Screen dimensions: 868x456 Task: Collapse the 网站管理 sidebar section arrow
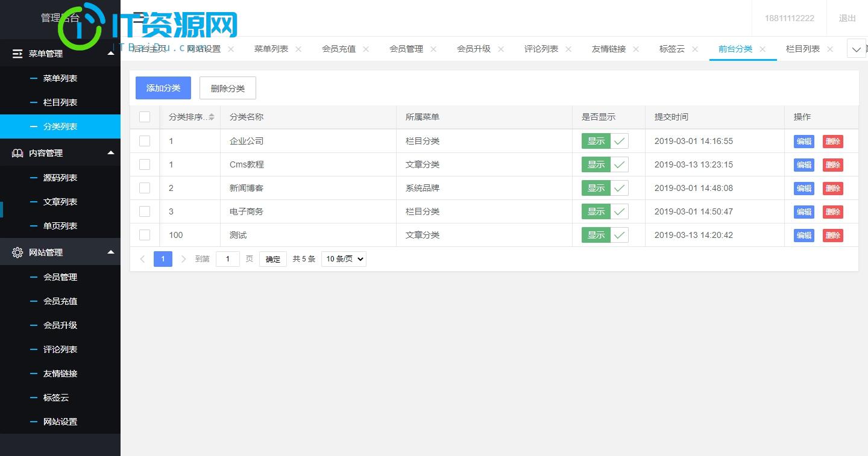point(110,252)
